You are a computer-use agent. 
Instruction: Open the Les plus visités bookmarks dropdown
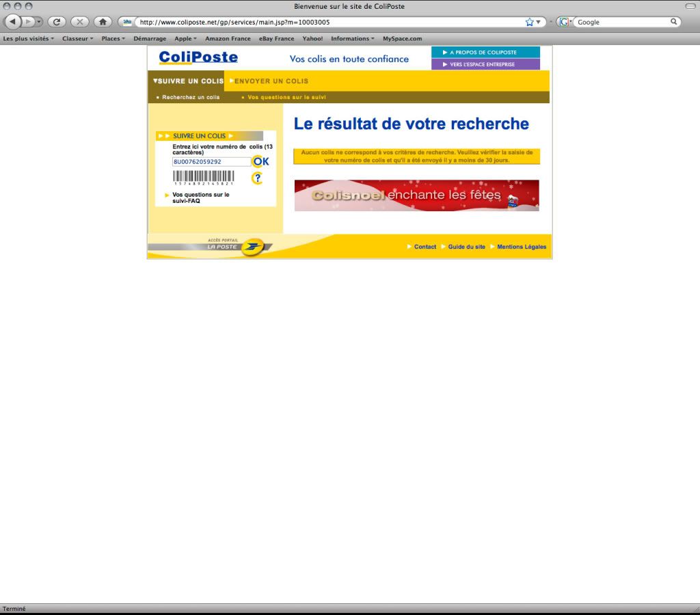pyautogui.click(x=28, y=39)
